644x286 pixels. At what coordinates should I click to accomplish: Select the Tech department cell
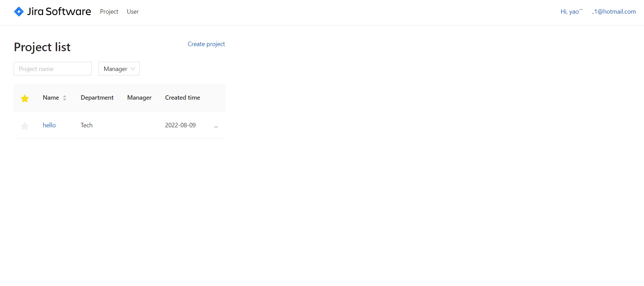click(x=86, y=125)
